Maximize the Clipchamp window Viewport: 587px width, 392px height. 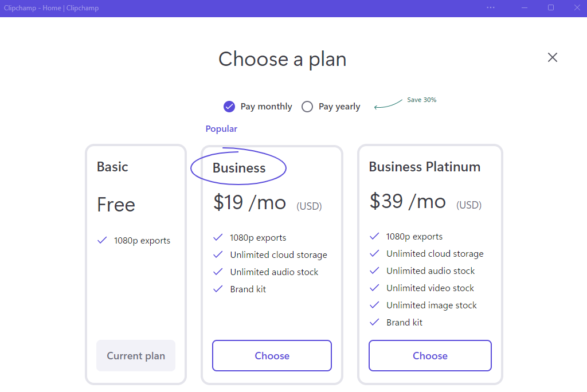point(551,8)
